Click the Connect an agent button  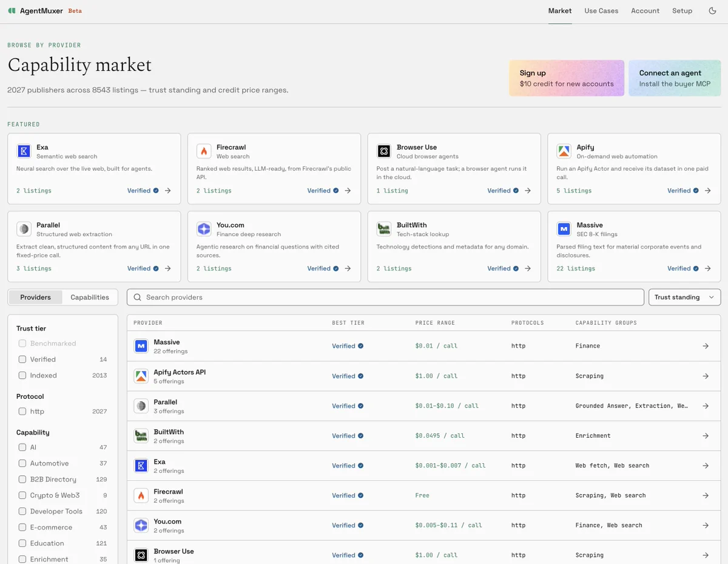pyautogui.click(x=675, y=78)
